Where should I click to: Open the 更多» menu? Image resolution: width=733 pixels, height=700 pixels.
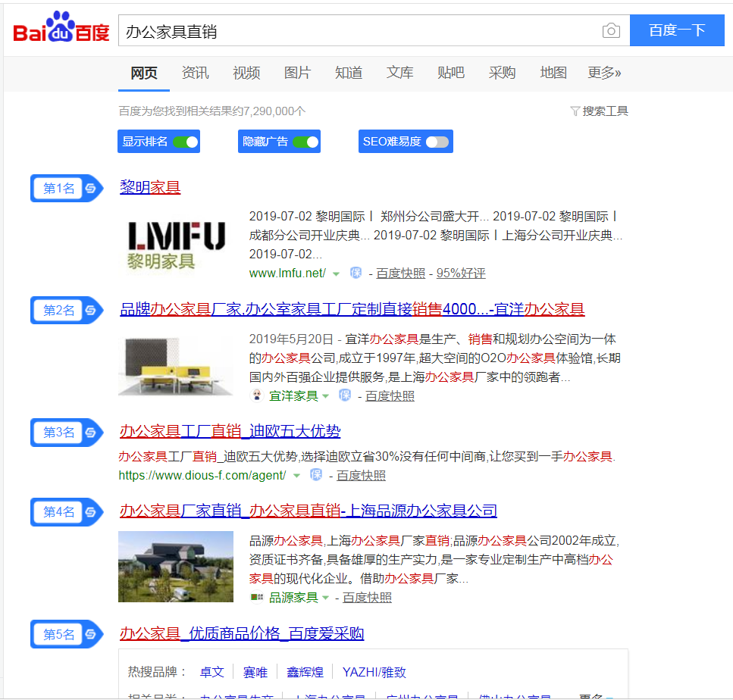click(604, 73)
